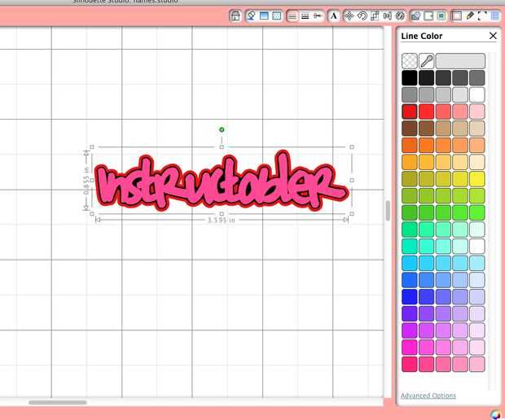This screenshot has height=420, width=505.
Task: Click the green rotation handle above the text
Action: point(222,129)
